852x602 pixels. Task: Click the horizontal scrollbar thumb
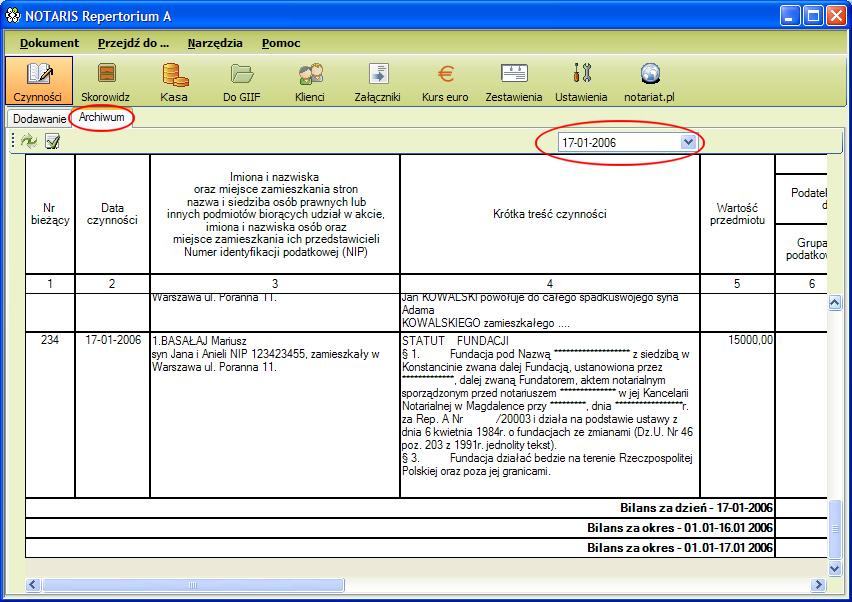[193, 585]
